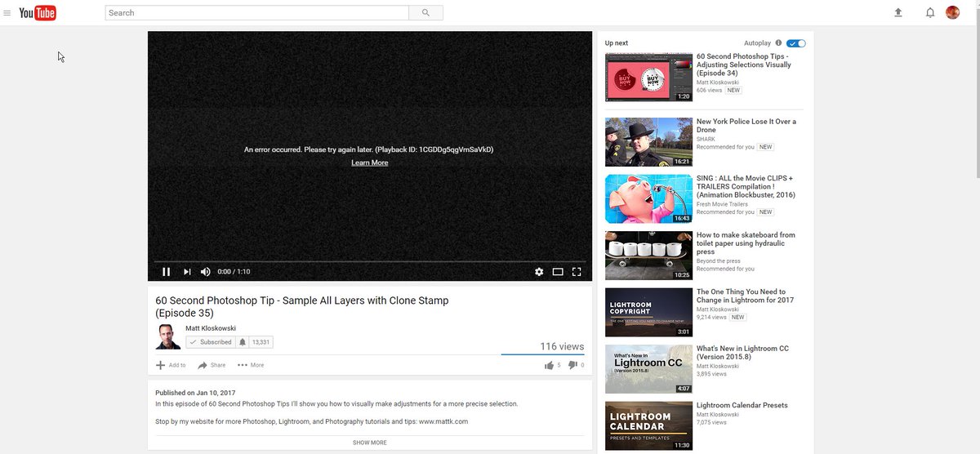This screenshot has height=454, width=980.
Task: Open the notifications bell in header
Action: [x=929, y=12]
